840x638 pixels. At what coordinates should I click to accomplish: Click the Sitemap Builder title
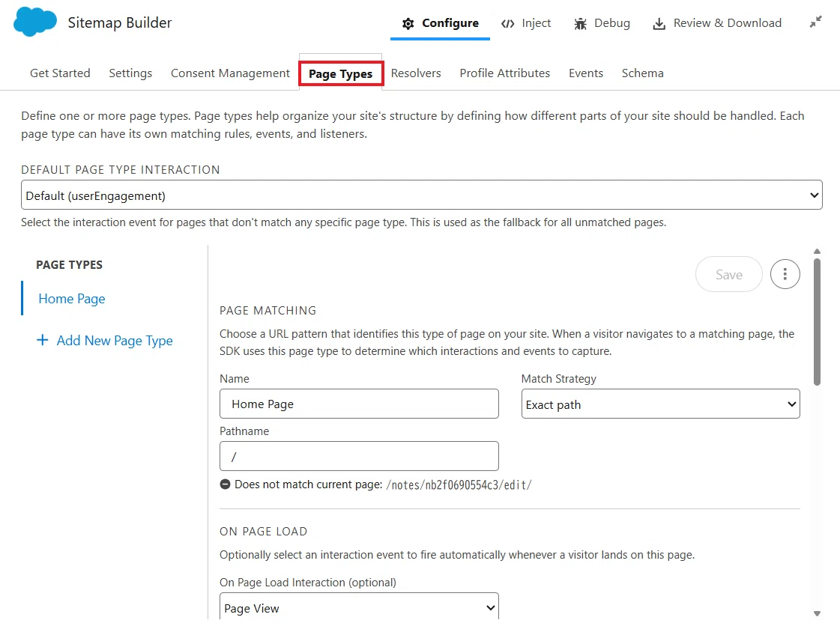120,22
